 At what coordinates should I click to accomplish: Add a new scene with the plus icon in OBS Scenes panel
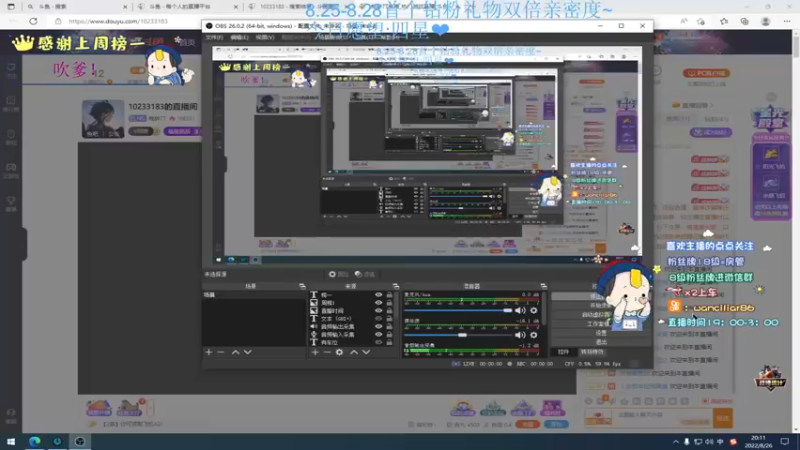(209, 352)
